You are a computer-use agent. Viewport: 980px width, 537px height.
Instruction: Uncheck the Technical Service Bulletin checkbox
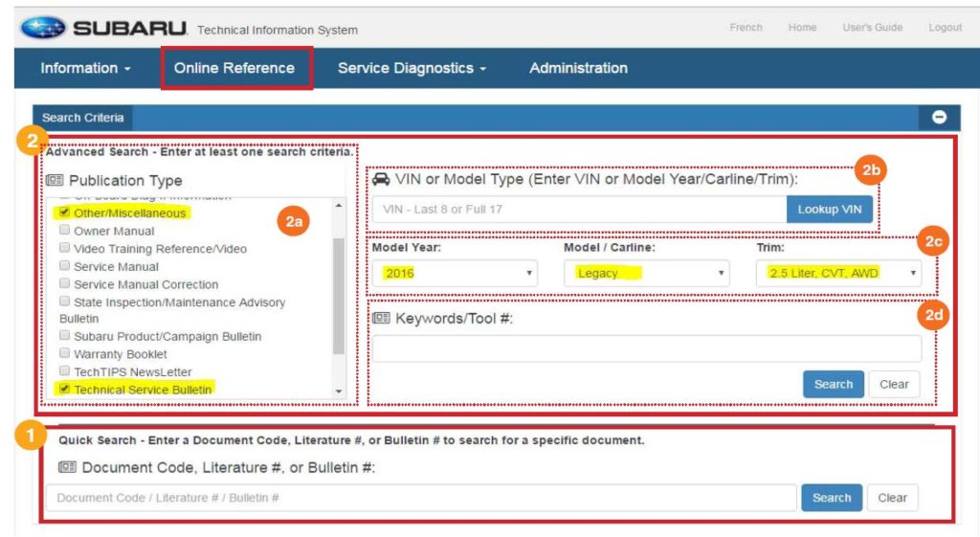coord(64,389)
